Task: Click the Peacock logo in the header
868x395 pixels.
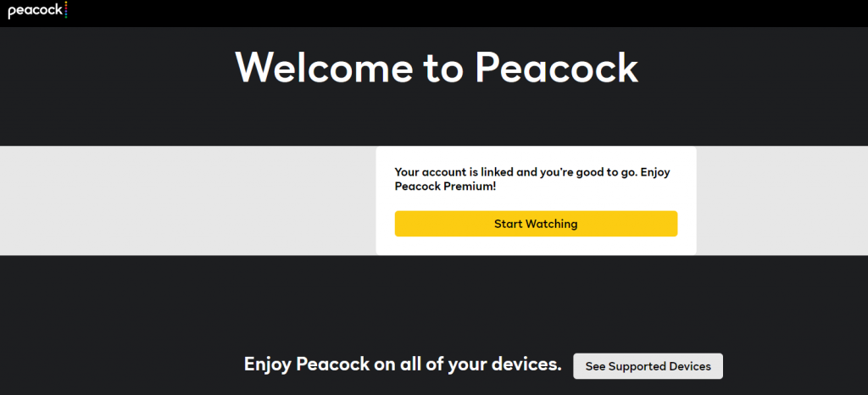Action: pyautogui.click(x=37, y=10)
